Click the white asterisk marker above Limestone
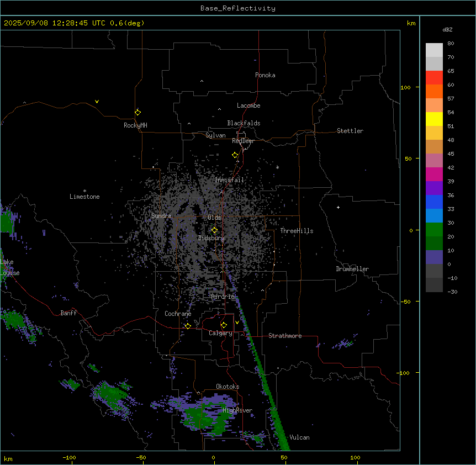476x465 pixels. click(84, 191)
